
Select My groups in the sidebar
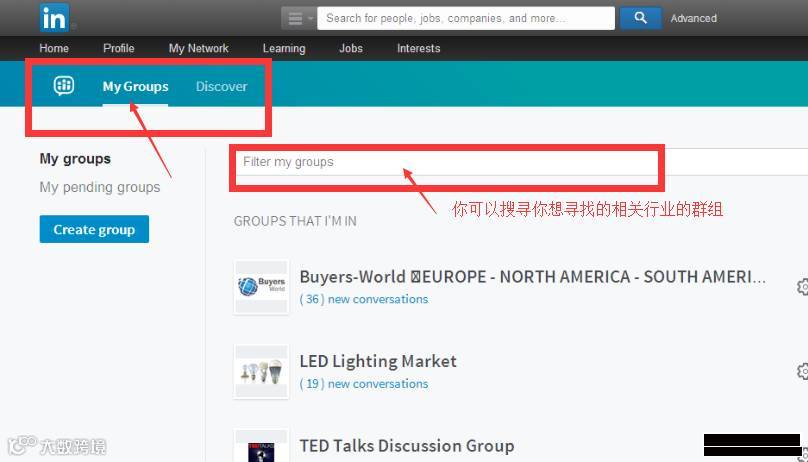pyautogui.click(x=75, y=159)
